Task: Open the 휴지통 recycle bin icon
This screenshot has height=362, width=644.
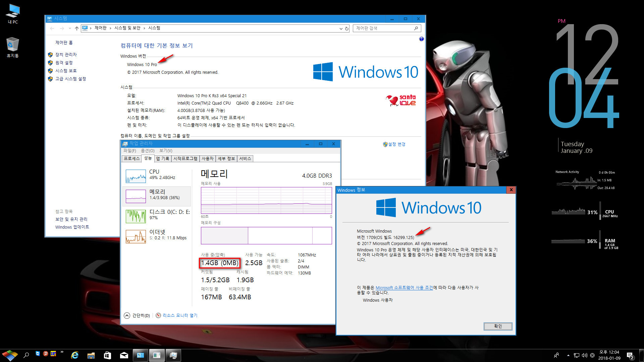Action: click(x=13, y=47)
